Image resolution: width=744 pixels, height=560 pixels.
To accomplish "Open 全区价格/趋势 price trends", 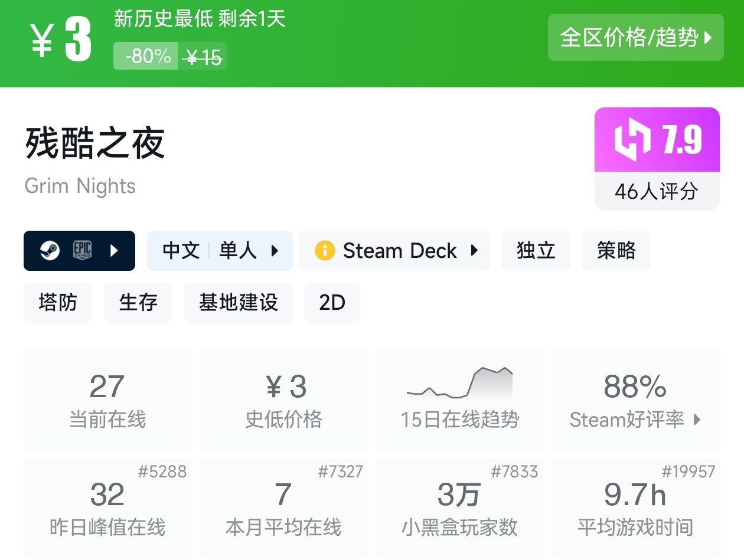I will (x=635, y=38).
